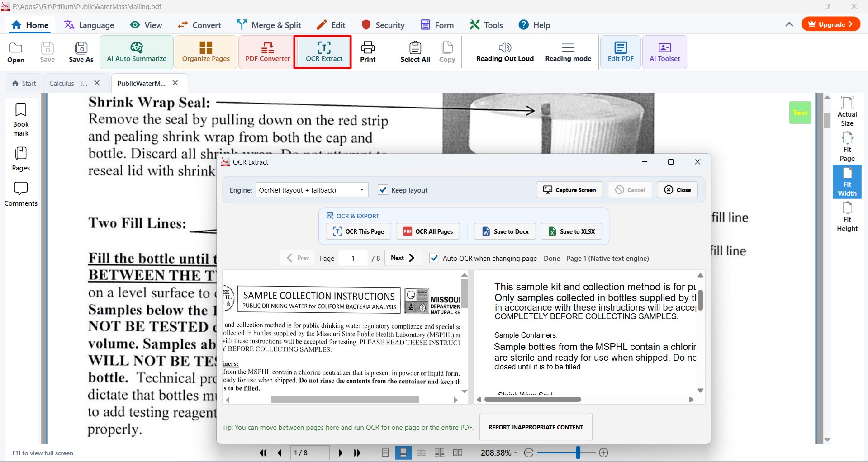Click OCR page number input field
Viewport: 868px width, 462px height.
353,258
